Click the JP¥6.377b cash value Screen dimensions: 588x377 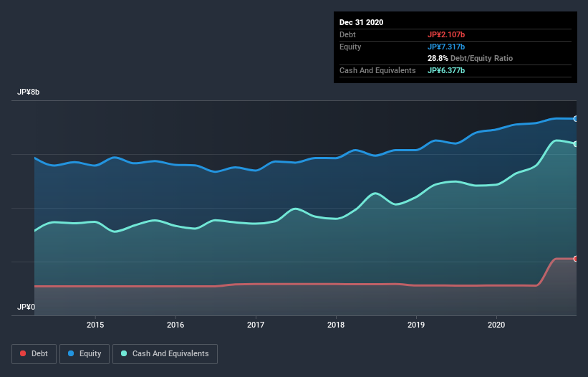[x=446, y=70]
